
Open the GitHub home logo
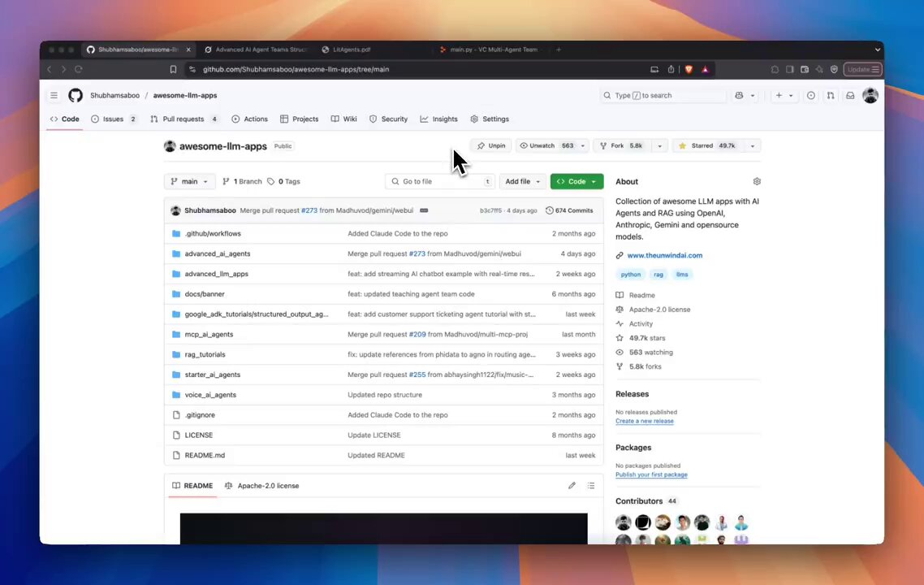[76, 96]
